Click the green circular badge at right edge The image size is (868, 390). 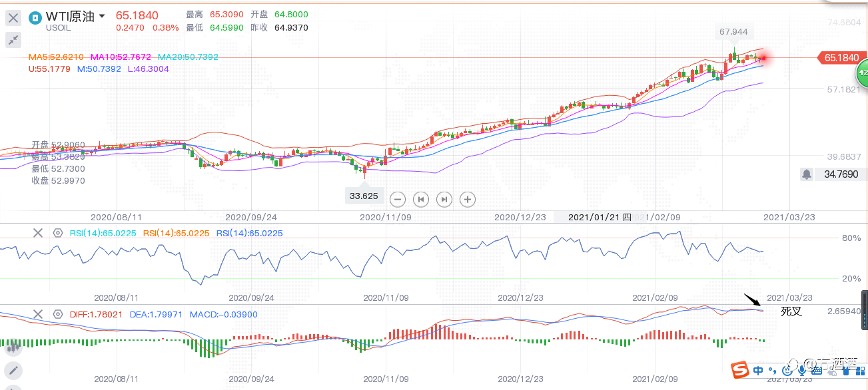tap(862, 72)
